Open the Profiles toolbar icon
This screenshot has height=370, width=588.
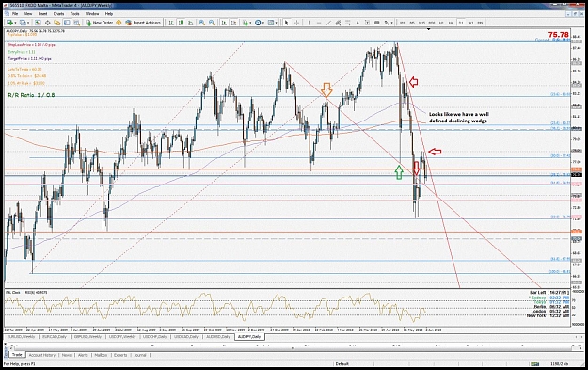(23, 23)
